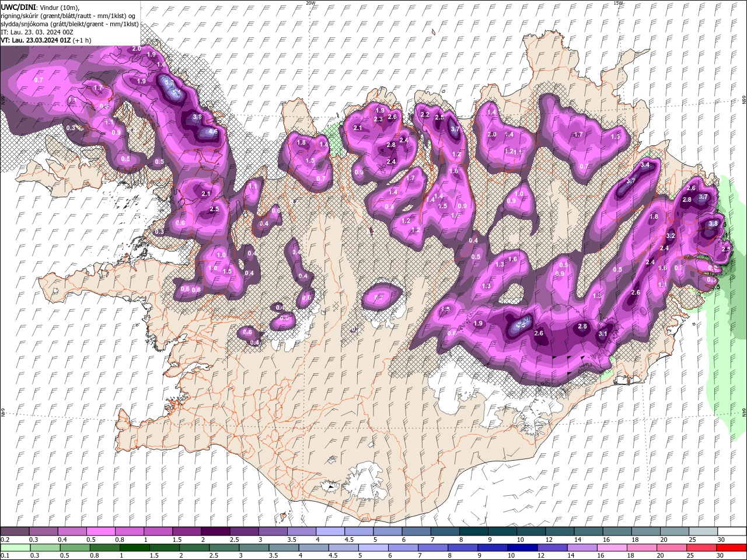Click the "0.2" label in the upper legend
The image size is (747, 560).
4,540
